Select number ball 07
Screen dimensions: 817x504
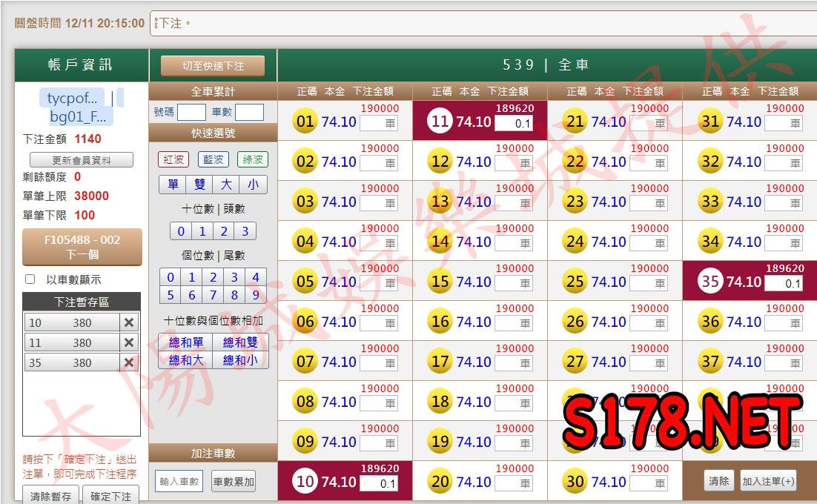pyautogui.click(x=305, y=362)
